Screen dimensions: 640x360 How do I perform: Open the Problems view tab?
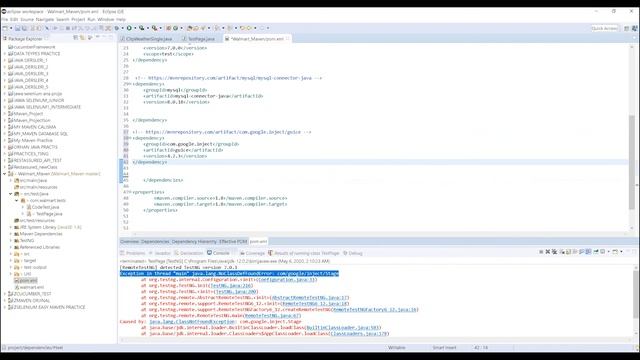click(133, 253)
